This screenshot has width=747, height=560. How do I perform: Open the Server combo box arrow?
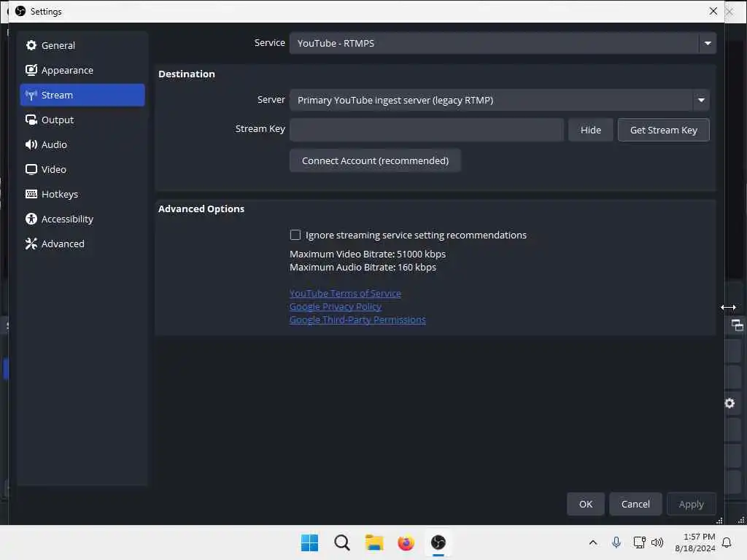click(x=701, y=100)
